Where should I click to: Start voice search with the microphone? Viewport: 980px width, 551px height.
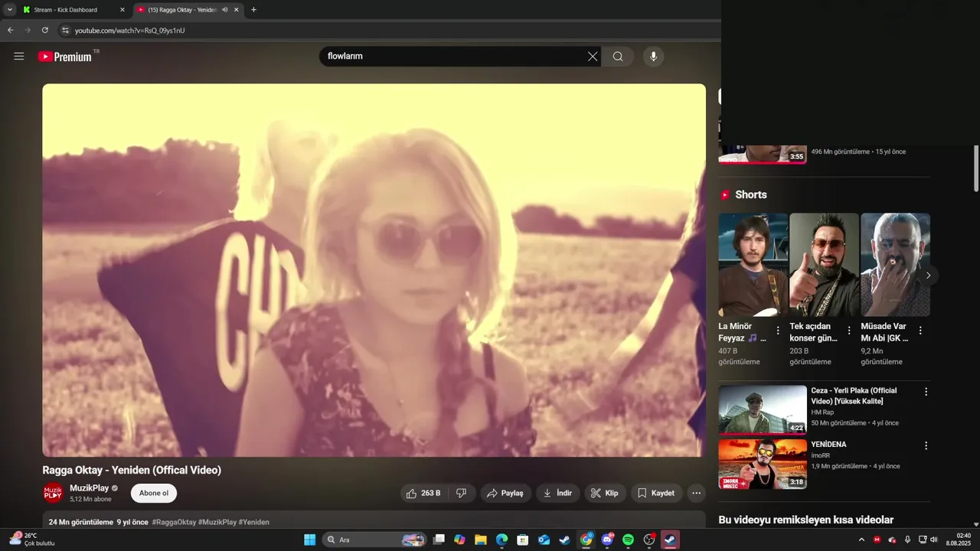653,56
